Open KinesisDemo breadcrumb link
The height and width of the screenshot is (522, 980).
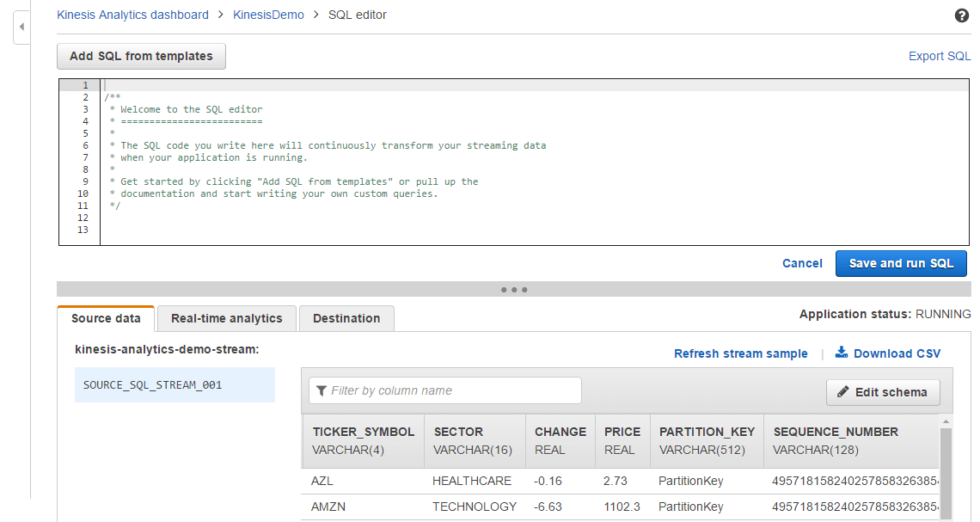[268, 15]
